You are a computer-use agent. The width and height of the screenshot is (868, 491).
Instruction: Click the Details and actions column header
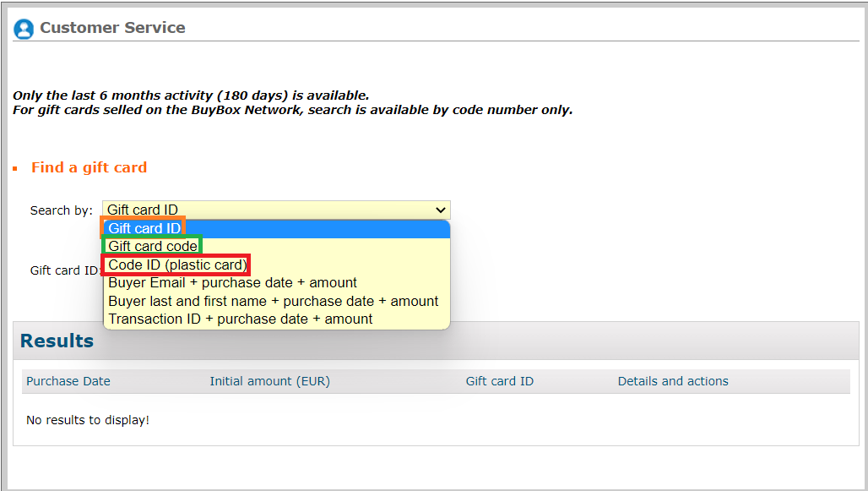pos(673,381)
